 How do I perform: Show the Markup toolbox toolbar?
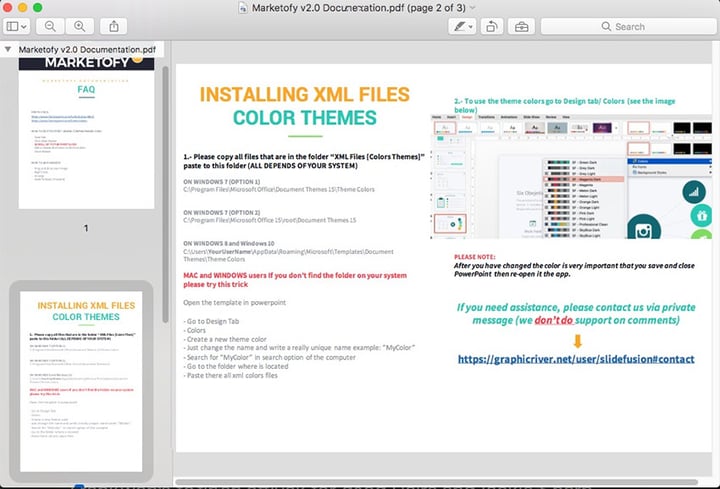pyautogui.click(x=521, y=27)
